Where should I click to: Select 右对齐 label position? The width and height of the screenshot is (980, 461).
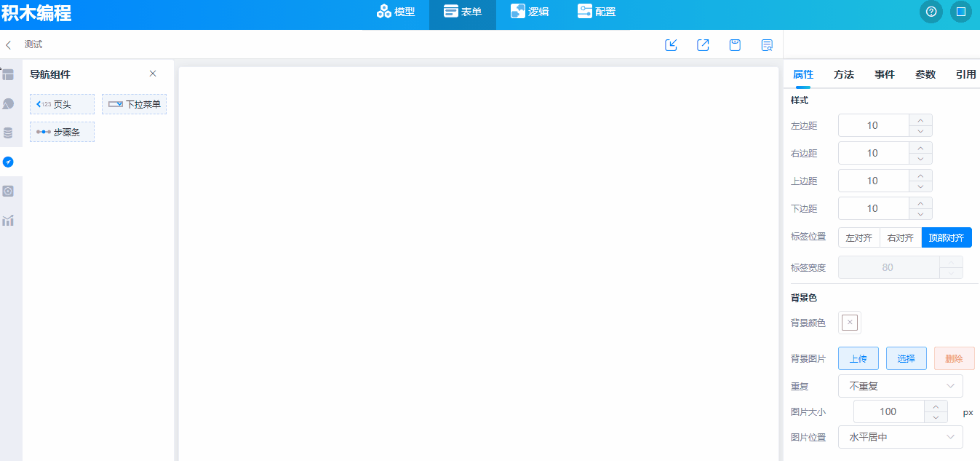(x=901, y=237)
